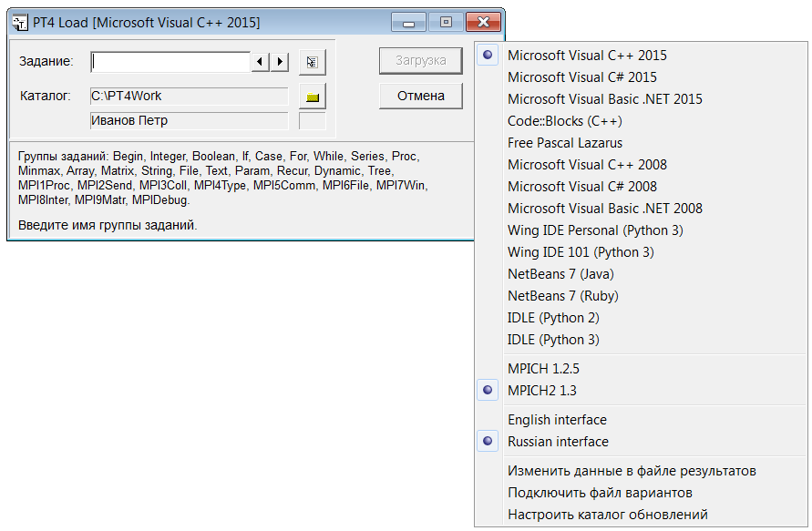Open the task list icon button

pos(313,63)
